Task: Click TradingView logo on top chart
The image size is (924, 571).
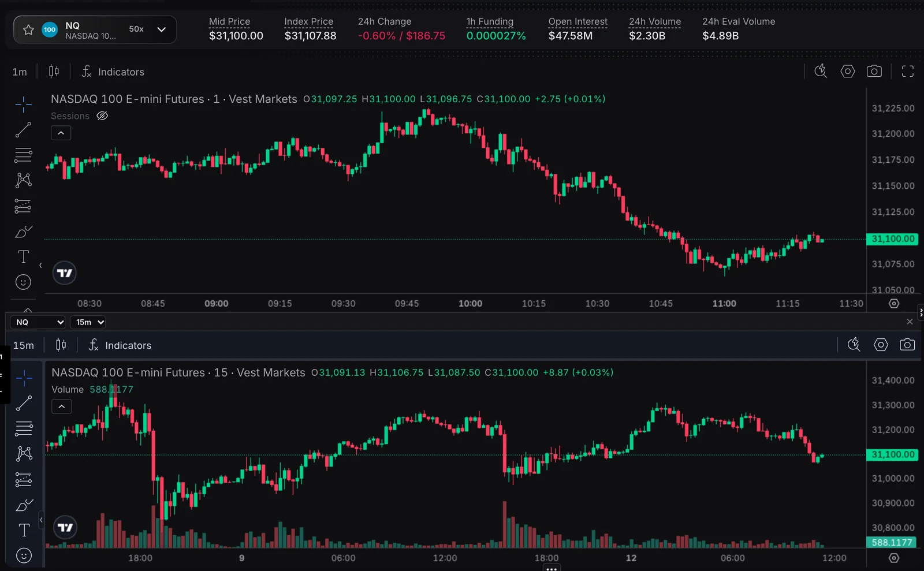Action: click(65, 273)
